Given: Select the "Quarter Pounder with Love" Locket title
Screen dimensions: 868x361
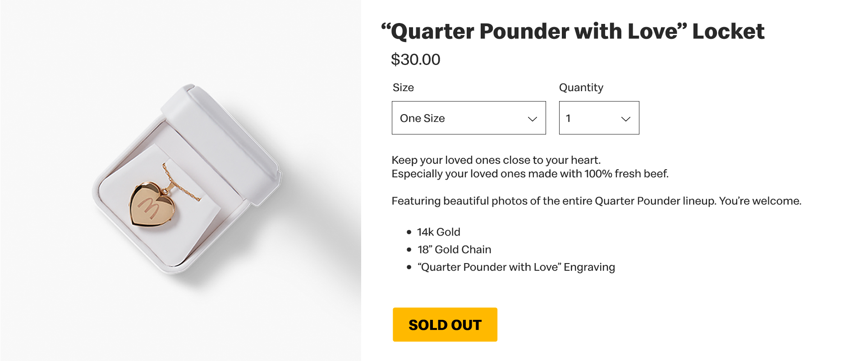Looking at the screenshot, I should point(573,32).
